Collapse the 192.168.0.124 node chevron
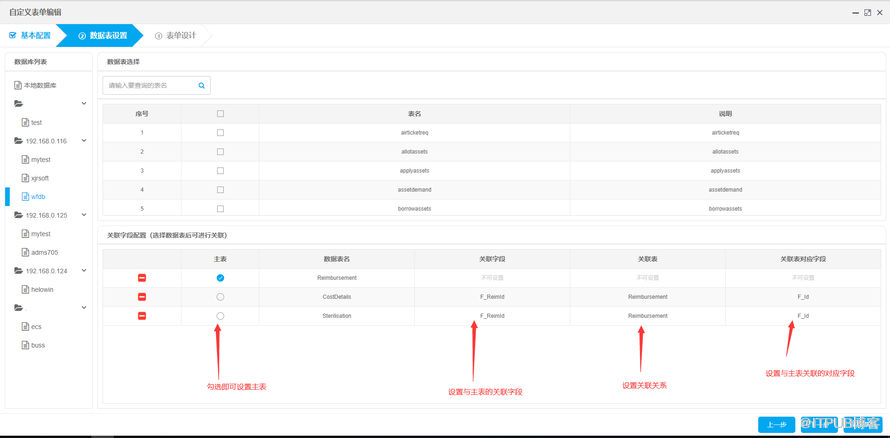The width and height of the screenshot is (890, 438). point(84,271)
